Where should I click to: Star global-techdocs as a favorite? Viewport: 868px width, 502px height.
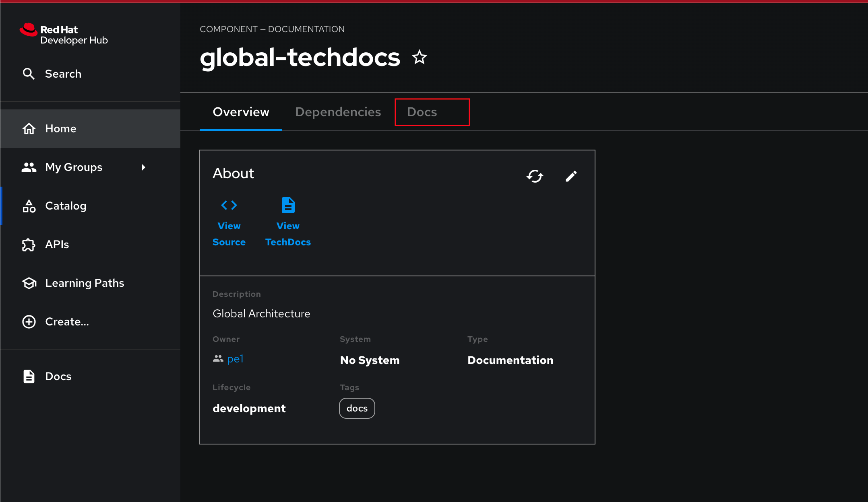(419, 57)
